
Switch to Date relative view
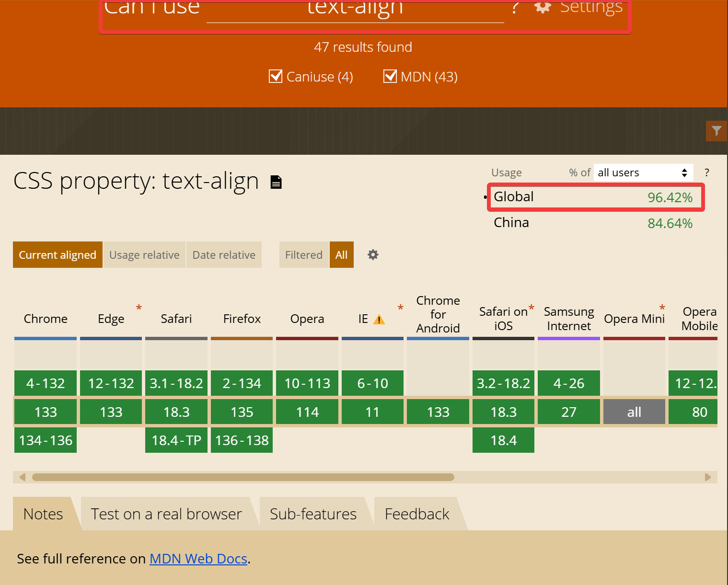click(224, 255)
